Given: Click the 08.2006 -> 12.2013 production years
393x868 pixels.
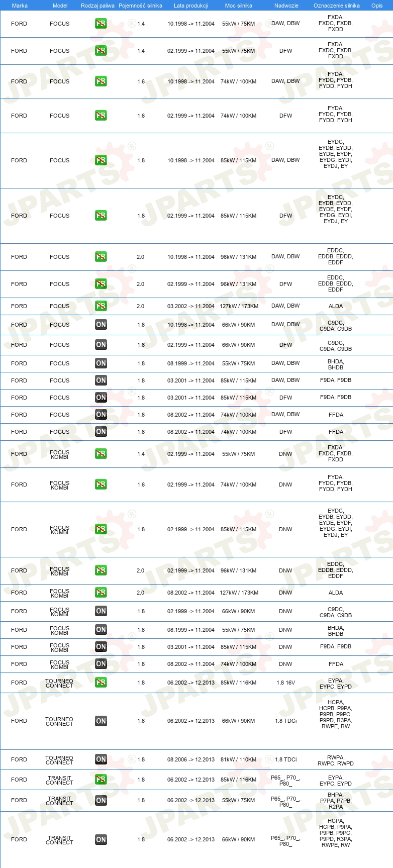Looking at the screenshot, I should click(191, 759).
